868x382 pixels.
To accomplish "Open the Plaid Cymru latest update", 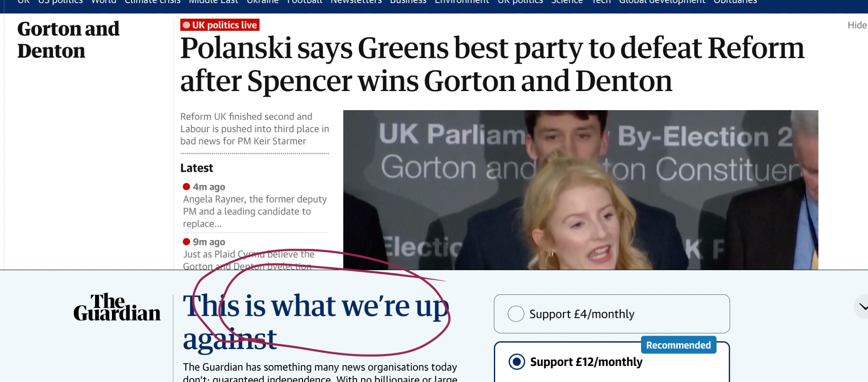I will [x=248, y=260].
